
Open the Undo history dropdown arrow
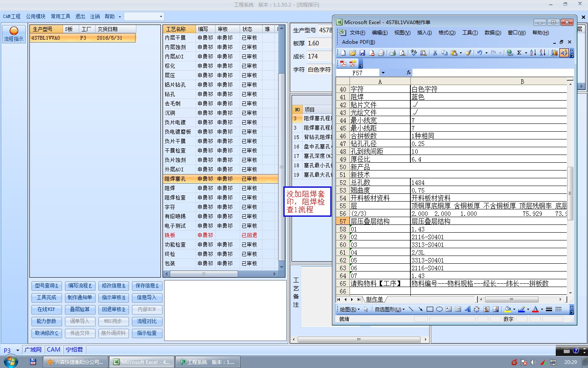pyautogui.click(x=486, y=53)
